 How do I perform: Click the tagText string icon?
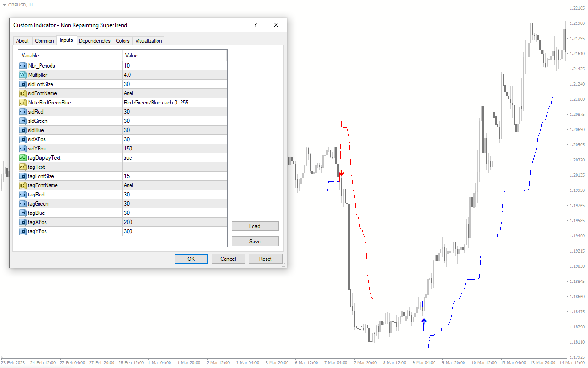tap(23, 167)
